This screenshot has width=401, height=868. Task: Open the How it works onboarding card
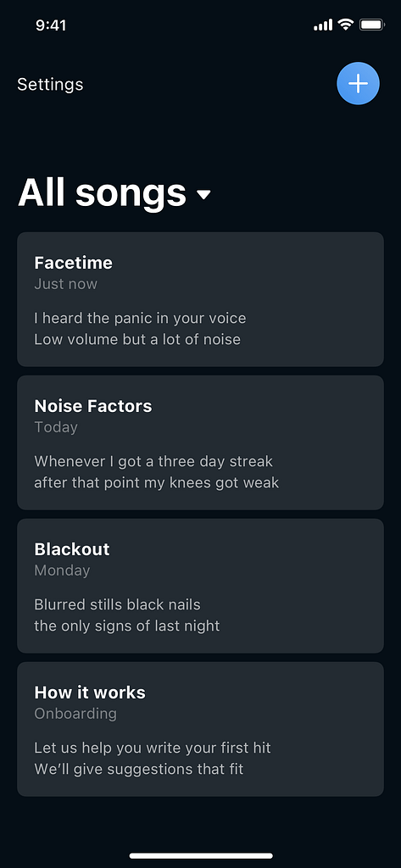200,729
